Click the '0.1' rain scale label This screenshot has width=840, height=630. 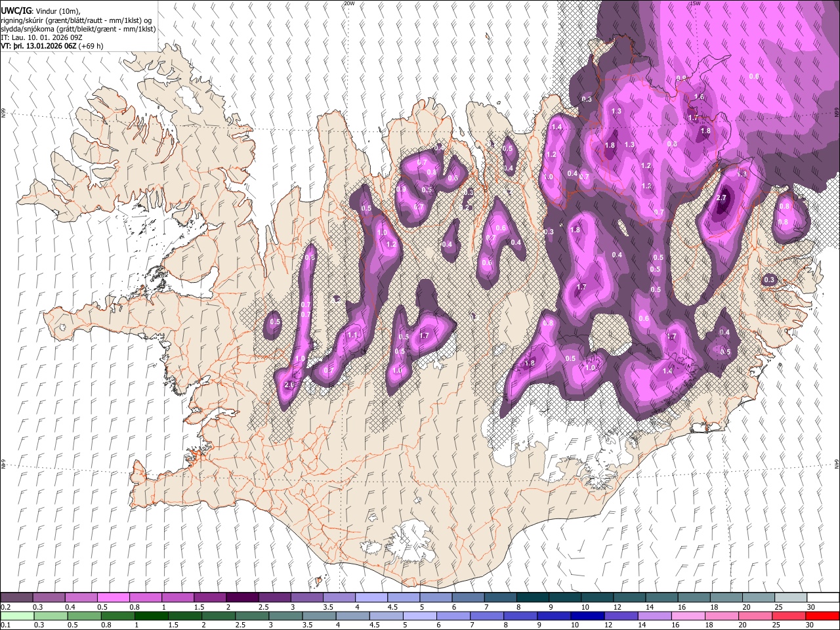(x=5, y=625)
